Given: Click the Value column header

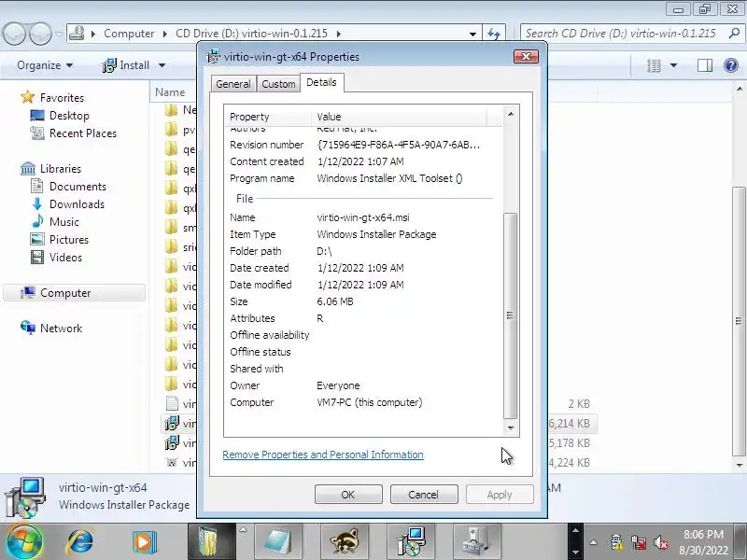Looking at the screenshot, I should 400,117.
